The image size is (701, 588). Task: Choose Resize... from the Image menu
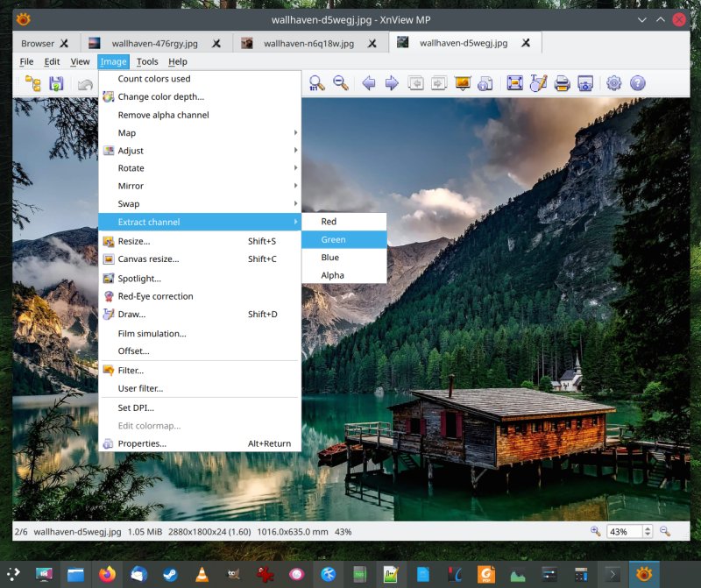coord(134,241)
